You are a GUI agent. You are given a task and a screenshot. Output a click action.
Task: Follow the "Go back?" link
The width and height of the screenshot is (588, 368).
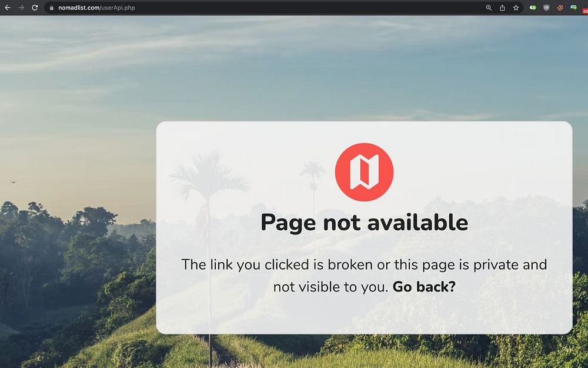(424, 287)
